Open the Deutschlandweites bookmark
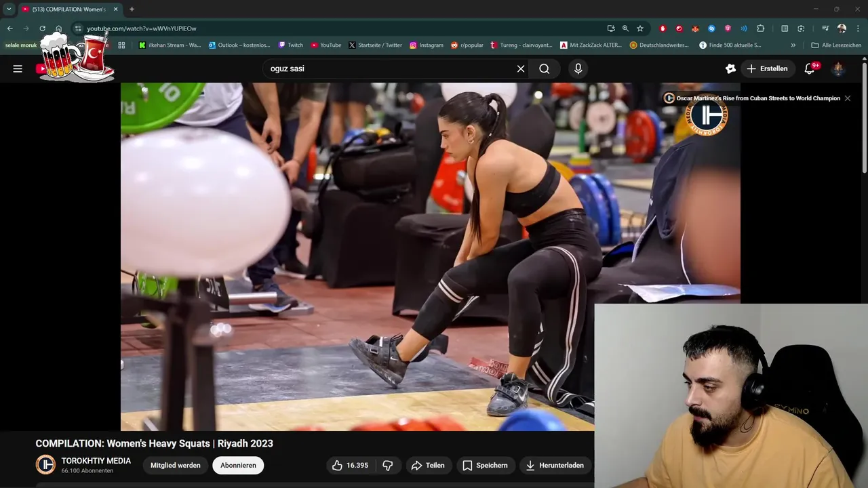The image size is (868, 488). (x=660, y=45)
